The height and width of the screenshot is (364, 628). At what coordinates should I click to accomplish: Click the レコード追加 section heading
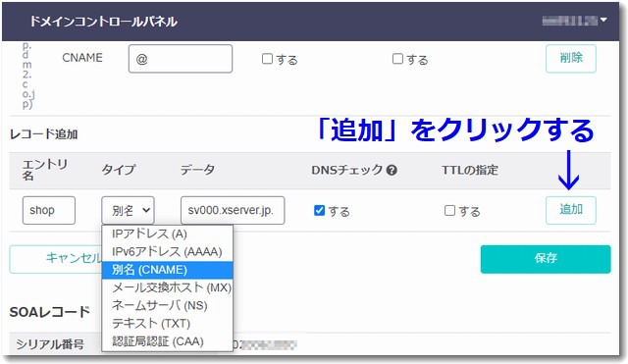coord(43,134)
